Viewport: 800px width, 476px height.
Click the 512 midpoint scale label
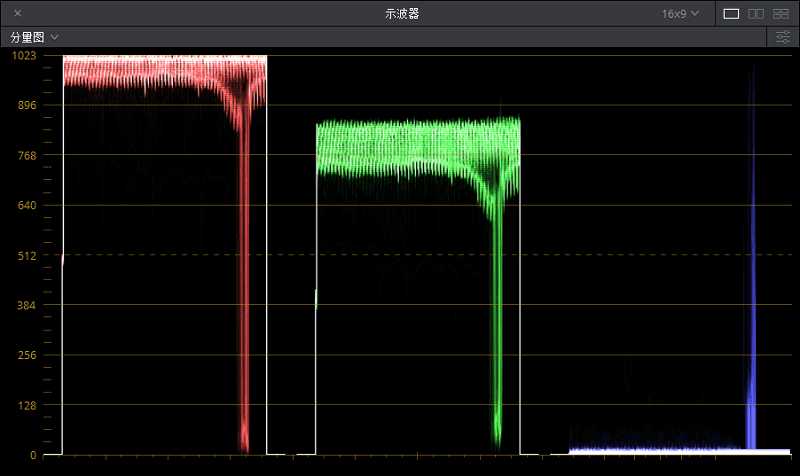coord(26,255)
